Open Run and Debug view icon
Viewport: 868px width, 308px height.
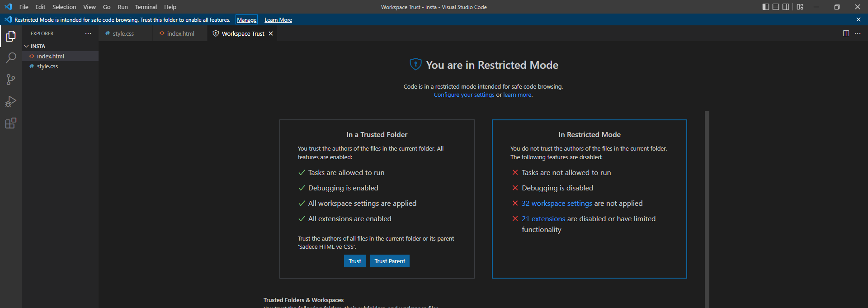pyautogui.click(x=11, y=101)
